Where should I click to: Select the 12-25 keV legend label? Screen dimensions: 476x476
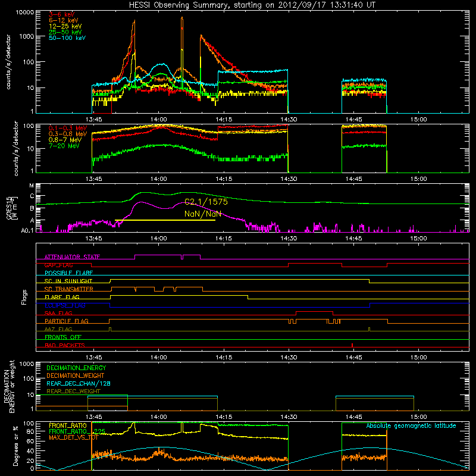(65, 26)
